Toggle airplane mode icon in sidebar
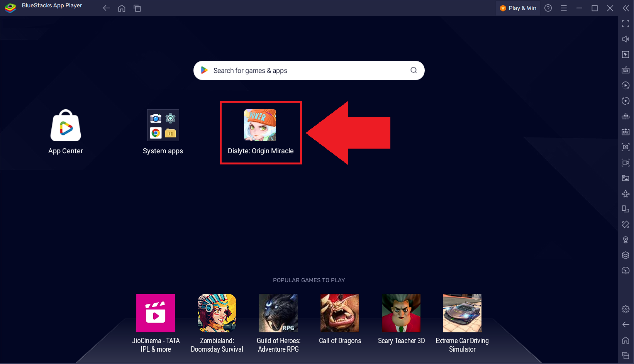This screenshot has height=364, width=634. pos(626,193)
